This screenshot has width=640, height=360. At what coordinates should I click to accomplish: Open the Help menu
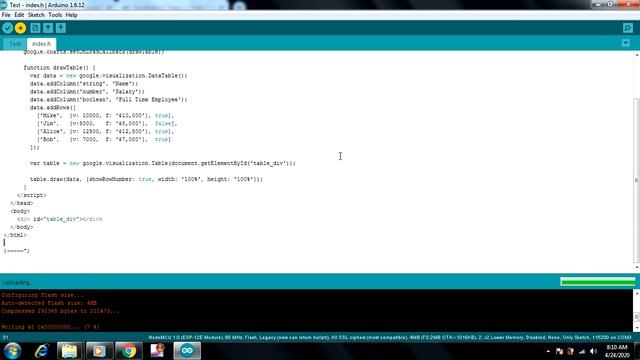(71, 15)
